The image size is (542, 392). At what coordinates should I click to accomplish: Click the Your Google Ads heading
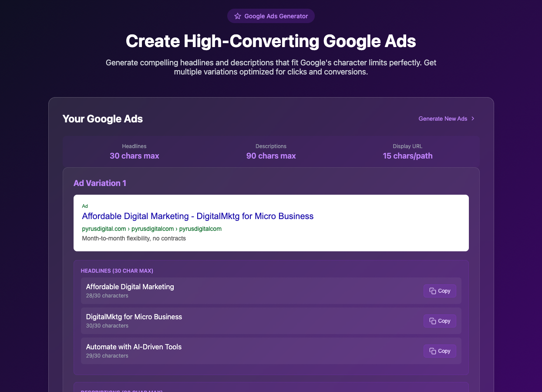click(x=103, y=119)
